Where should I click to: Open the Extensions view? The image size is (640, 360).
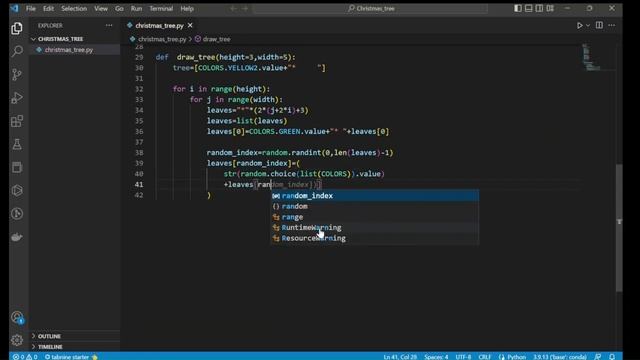17,121
